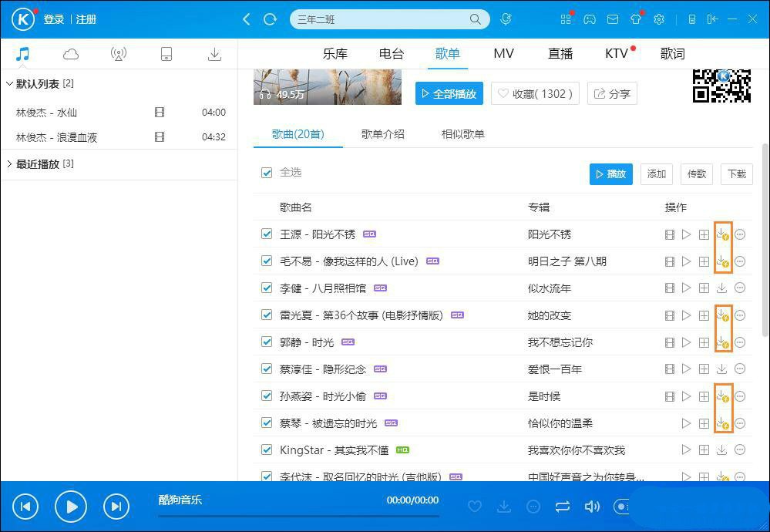Screen dimensions: 770x532
Task: Select the cloud music sidebar icon
Action: (x=70, y=53)
